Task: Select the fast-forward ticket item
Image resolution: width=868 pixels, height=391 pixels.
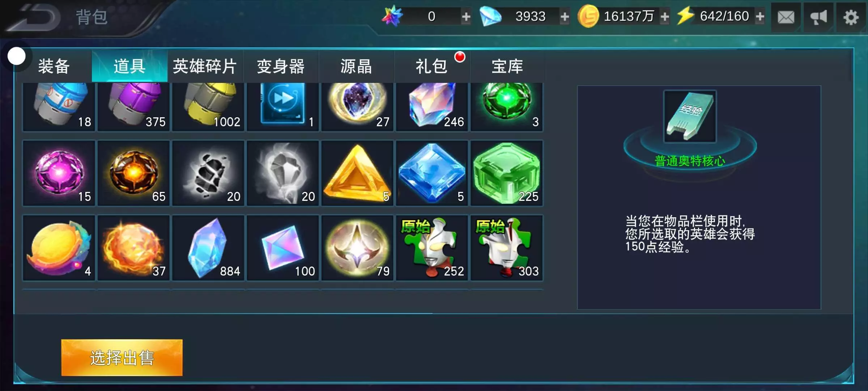Action: coord(282,106)
